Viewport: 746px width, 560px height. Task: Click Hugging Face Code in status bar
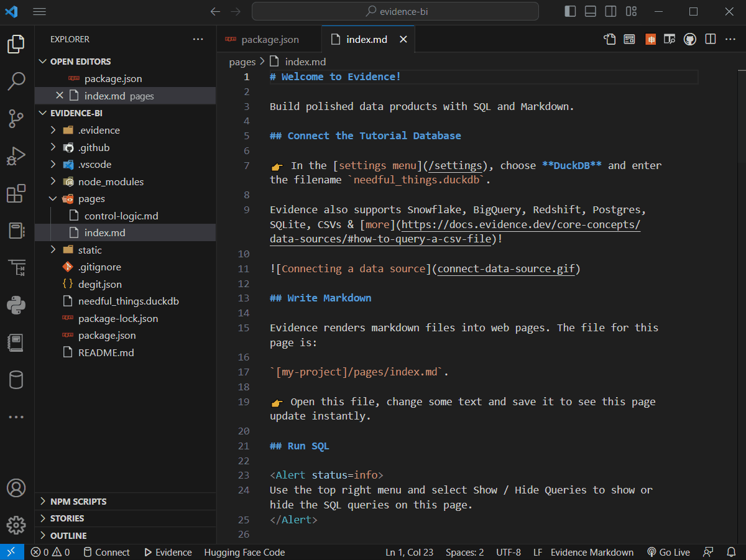click(x=244, y=552)
